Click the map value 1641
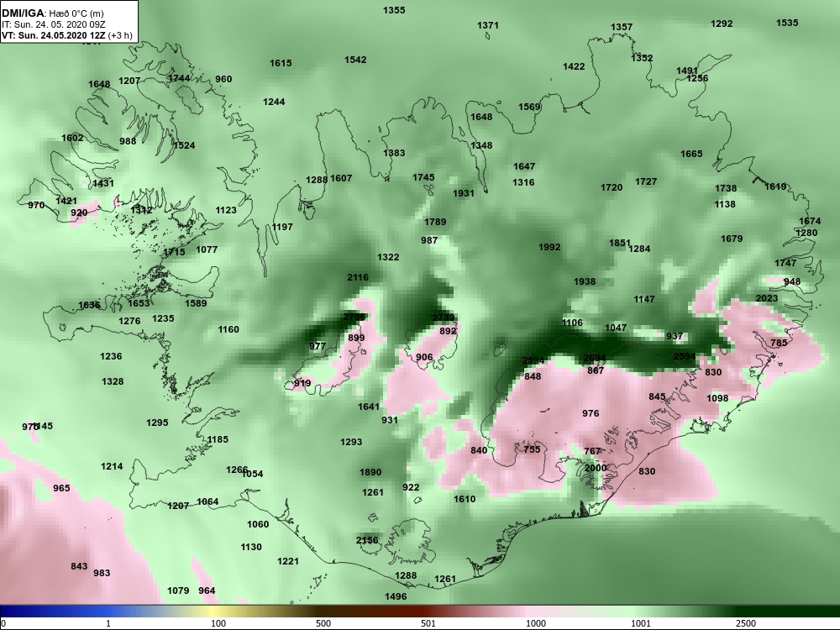Image resolution: width=840 pixels, height=630 pixels. [x=369, y=407]
